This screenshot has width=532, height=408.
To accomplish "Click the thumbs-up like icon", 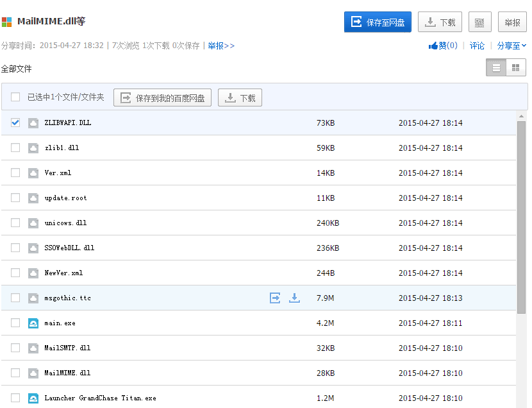I will (x=433, y=46).
